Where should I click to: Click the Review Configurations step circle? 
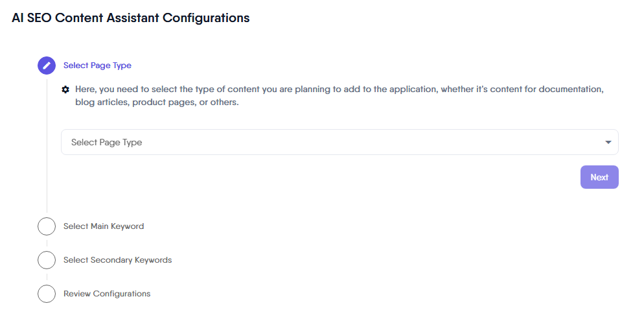(47, 294)
